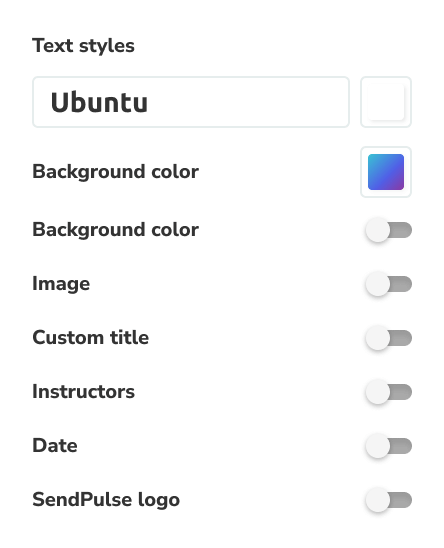Click the Instructors label text
The image size is (444, 548).
click(x=83, y=391)
